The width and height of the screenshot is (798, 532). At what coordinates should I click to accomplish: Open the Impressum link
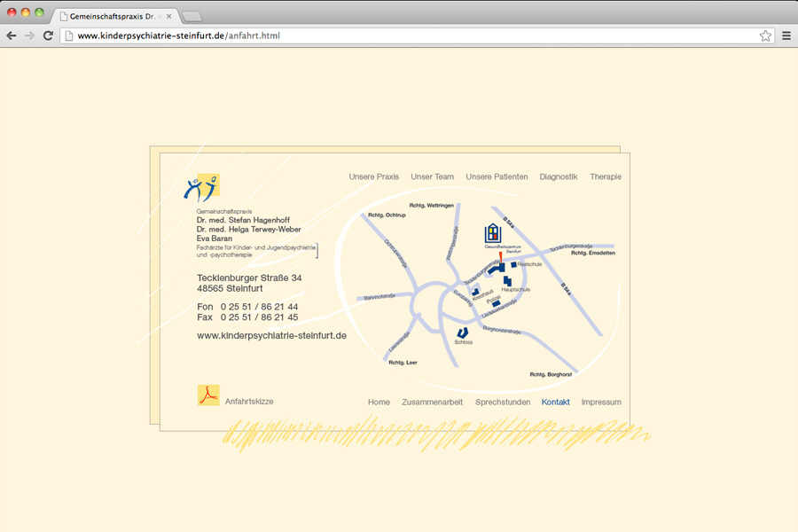click(x=601, y=402)
